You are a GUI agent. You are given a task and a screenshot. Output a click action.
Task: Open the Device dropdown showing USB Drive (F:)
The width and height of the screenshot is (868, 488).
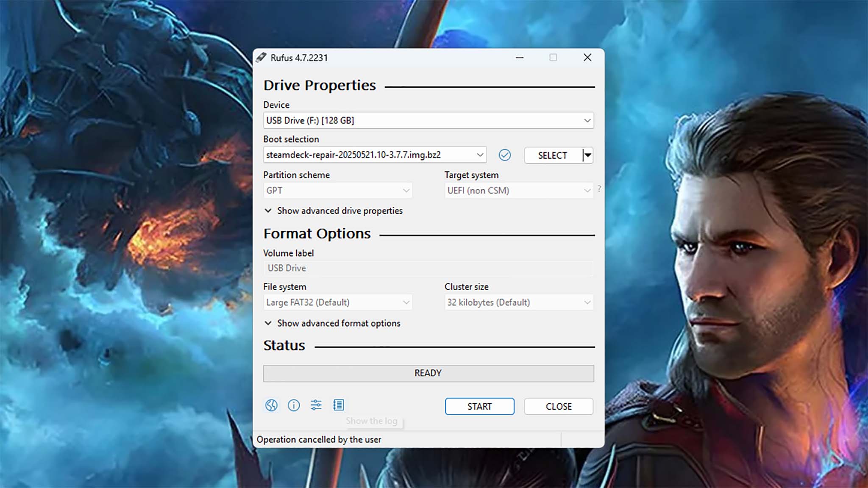point(428,120)
